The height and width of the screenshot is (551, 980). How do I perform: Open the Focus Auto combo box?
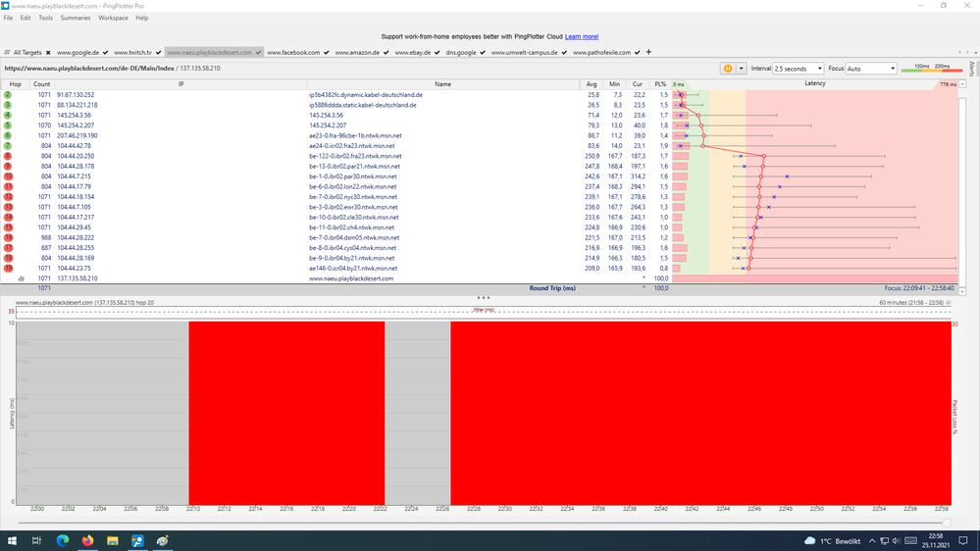click(871, 69)
